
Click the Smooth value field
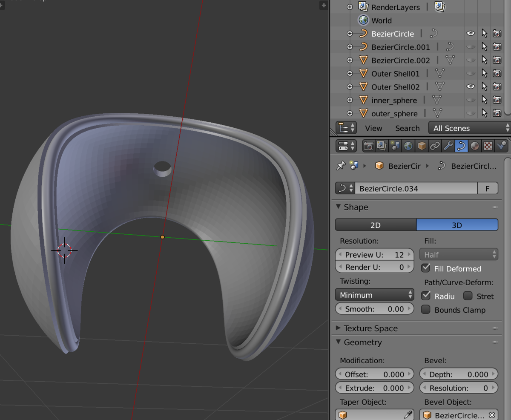coord(375,309)
